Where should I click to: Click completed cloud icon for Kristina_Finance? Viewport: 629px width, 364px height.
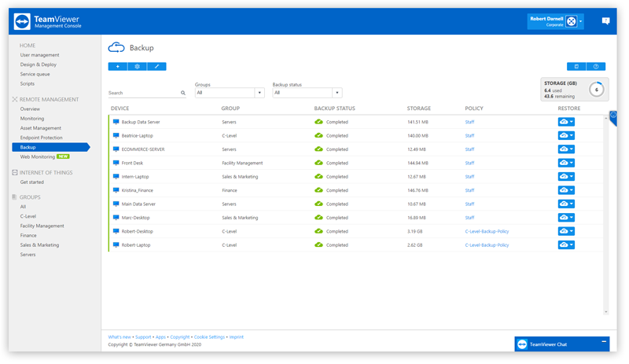pos(319,189)
